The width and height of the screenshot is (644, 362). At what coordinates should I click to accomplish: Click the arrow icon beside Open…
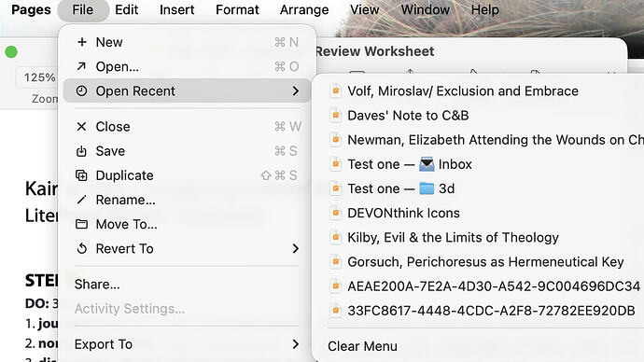[81, 66]
